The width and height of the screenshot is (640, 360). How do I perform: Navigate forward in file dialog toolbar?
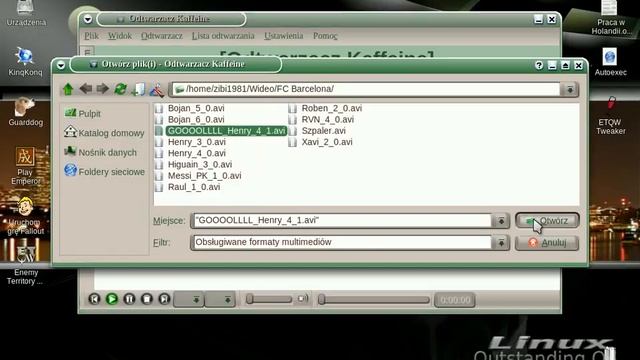tap(102, 89)
